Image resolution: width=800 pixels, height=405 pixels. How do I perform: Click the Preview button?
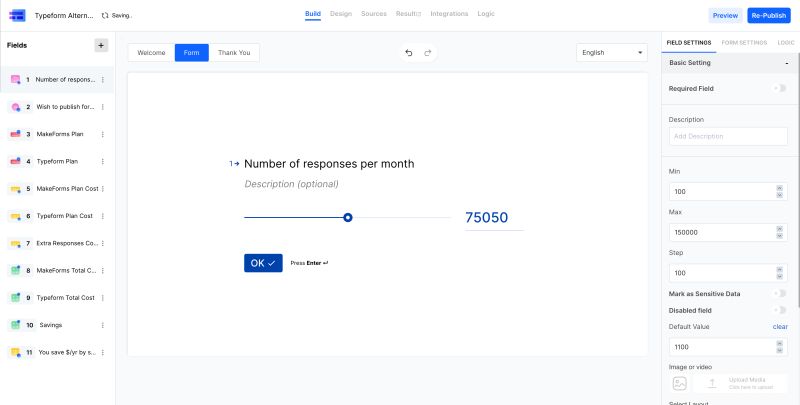coord(725,15)
